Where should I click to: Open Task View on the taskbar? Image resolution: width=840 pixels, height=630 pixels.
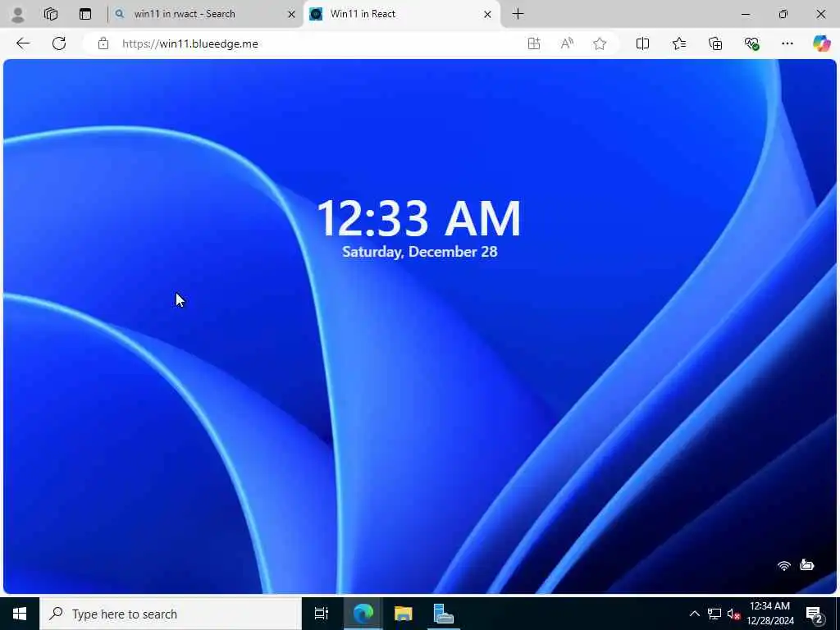(322, 614)
